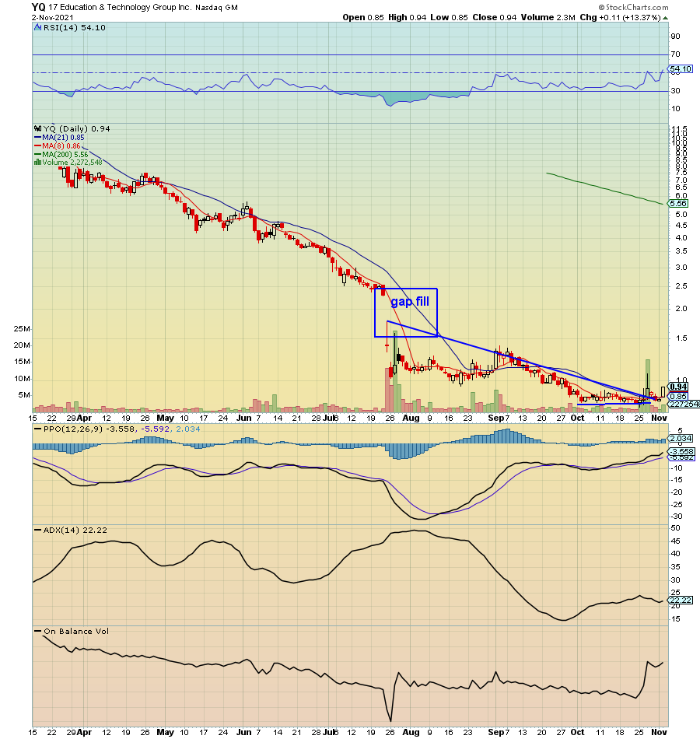Image resolution: width=700 pixels, height=739 pixels.
Task: Click the 0.85 moving average price tag
Action: 678,397
